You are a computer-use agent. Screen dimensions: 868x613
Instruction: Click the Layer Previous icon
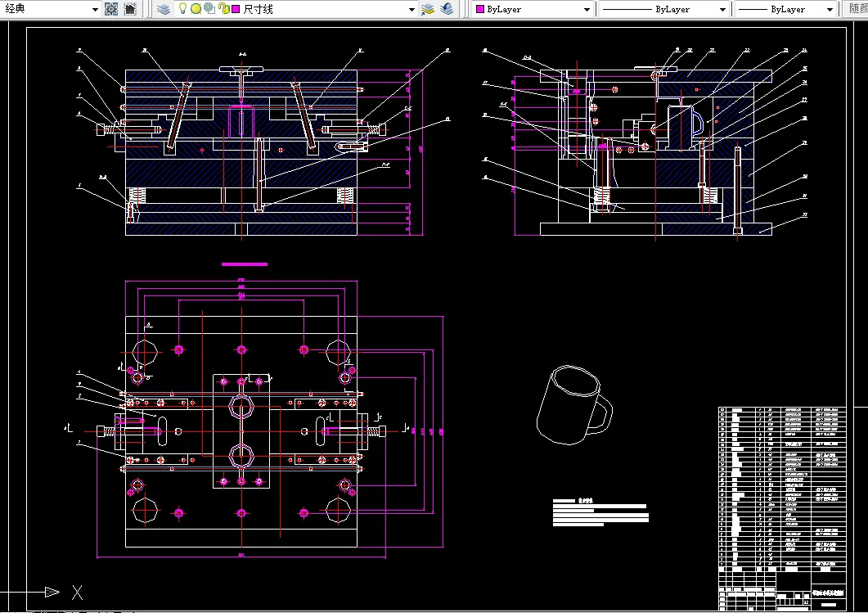tap(447, 9)
